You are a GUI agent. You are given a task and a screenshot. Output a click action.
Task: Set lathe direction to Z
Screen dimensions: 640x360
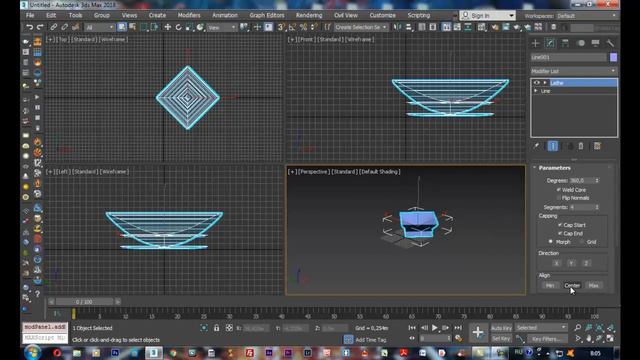click(587, 263)
